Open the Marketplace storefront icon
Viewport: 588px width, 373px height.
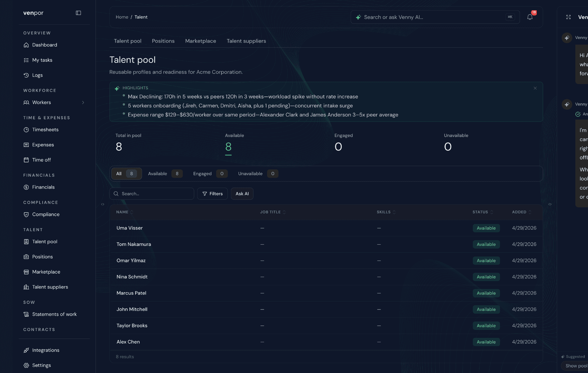pyautogui.click(x=26, y=272)
